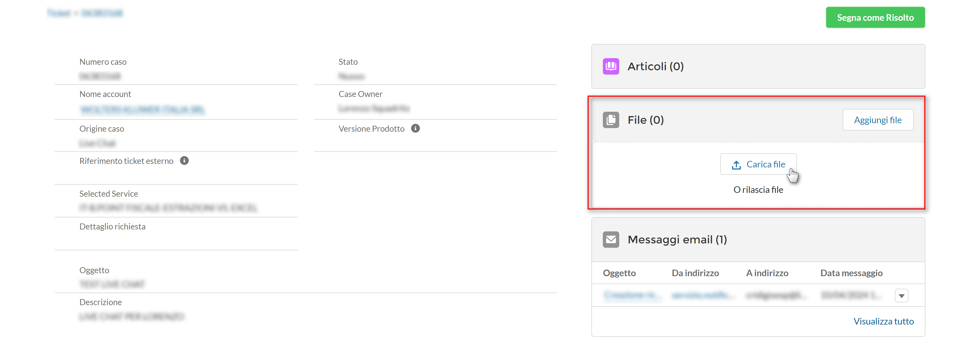The height and width of the screenshot is (339, 980).
Task: Click the Selected Service field label
Action: click(108, 193)
